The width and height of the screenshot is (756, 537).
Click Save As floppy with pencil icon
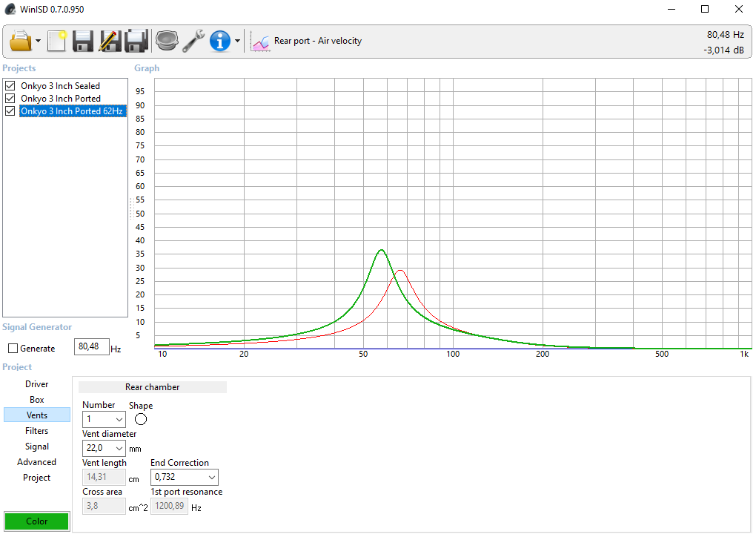pos(110,41)
